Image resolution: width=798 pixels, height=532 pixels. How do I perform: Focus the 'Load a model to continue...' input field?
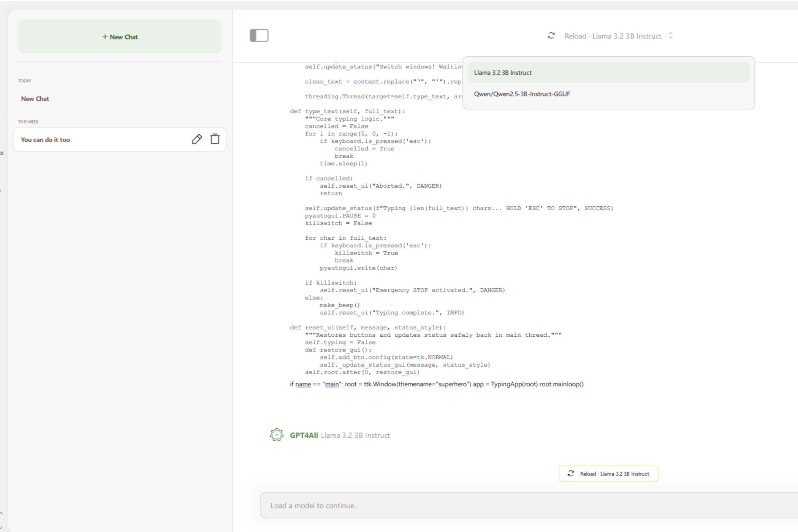tap(529, 505)
